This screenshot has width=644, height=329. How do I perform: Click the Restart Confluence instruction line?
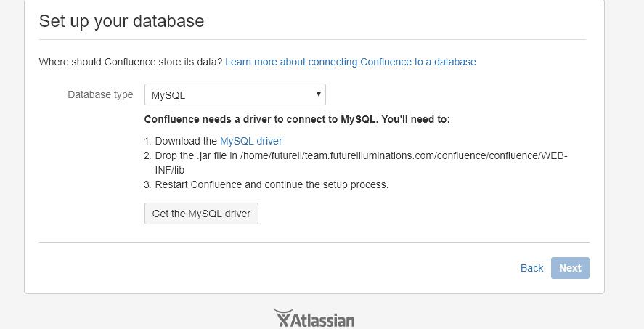coord(272,184)
